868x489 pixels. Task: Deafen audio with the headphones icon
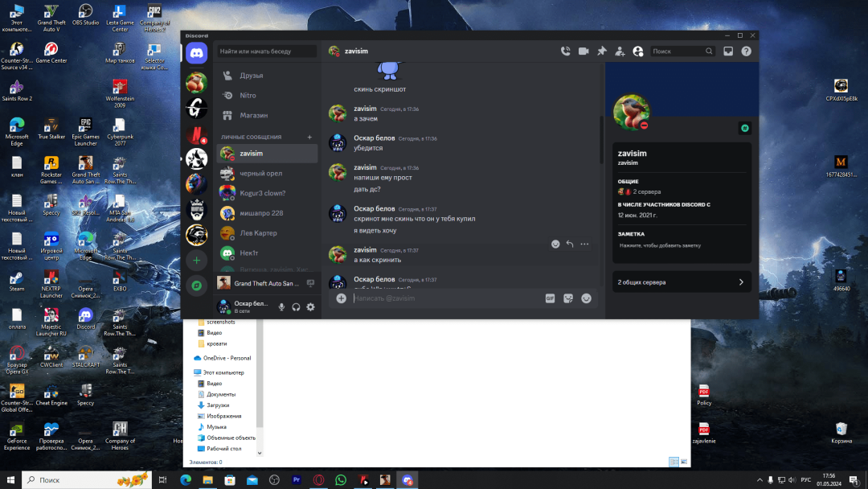point(296,306)
